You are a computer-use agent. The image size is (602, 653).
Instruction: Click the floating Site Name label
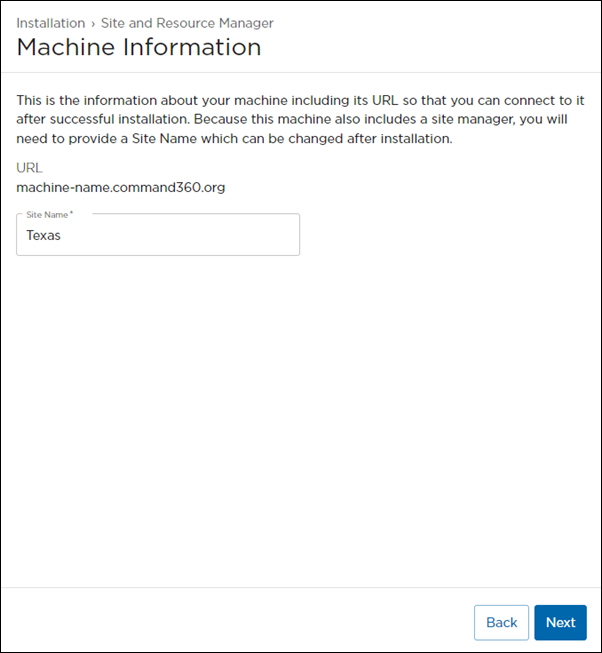pyautogui.click(x=45, y=215)
